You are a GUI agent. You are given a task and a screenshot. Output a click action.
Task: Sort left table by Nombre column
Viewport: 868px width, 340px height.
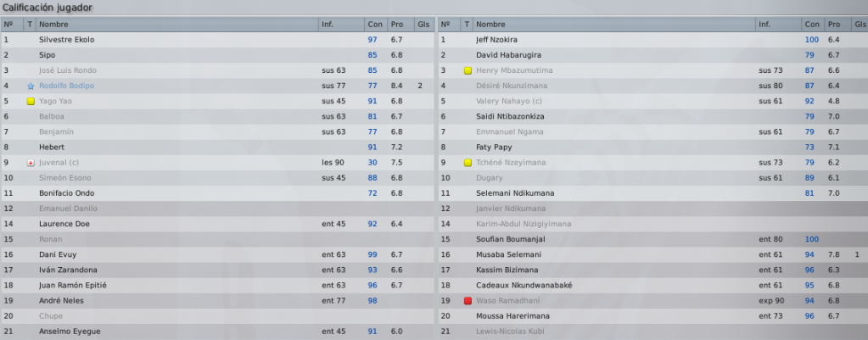pos(177,25)
